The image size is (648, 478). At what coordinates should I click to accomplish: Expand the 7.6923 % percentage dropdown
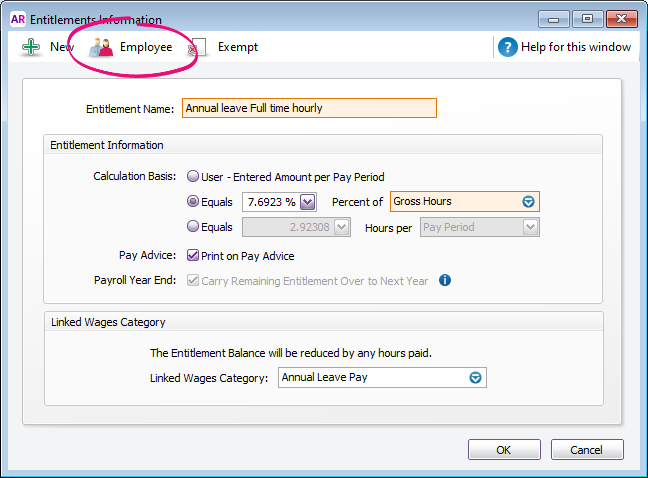(x=307, y=202)
